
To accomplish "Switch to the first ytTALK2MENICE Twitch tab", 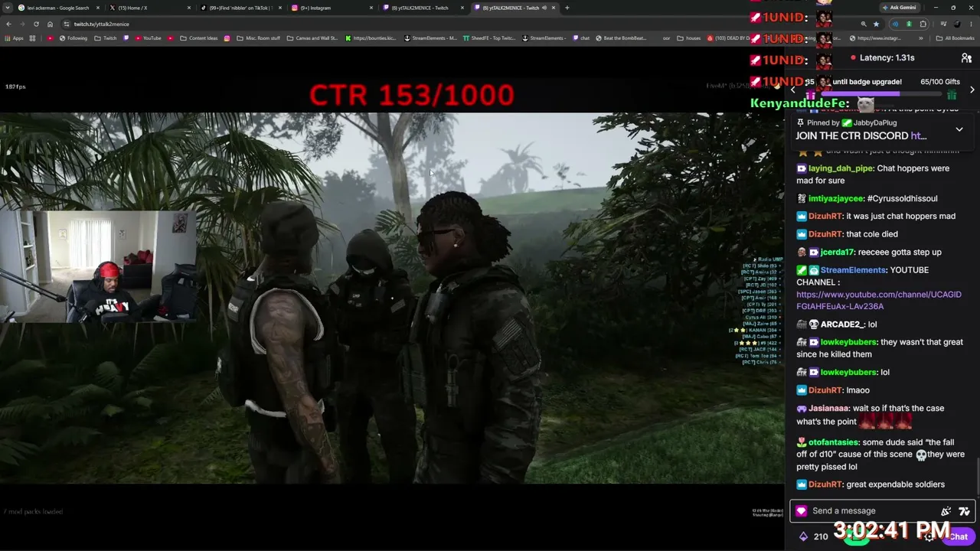I will [419, 8].
